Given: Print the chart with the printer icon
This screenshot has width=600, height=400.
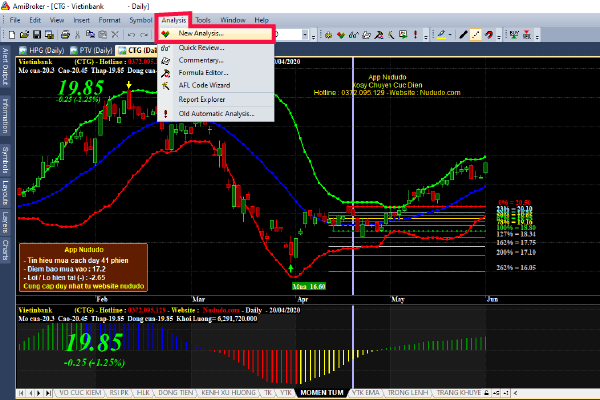Looking at the screenshot, I should pos(65,35).
